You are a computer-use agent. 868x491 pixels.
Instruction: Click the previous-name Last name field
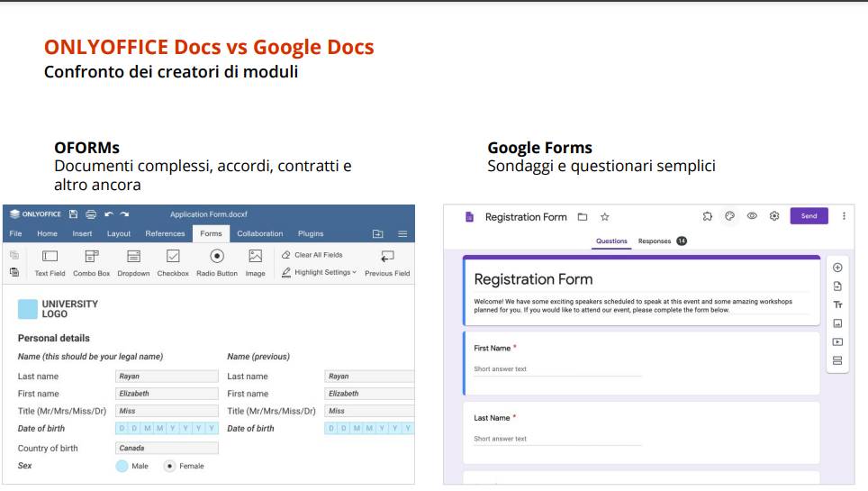pos(369,377)
